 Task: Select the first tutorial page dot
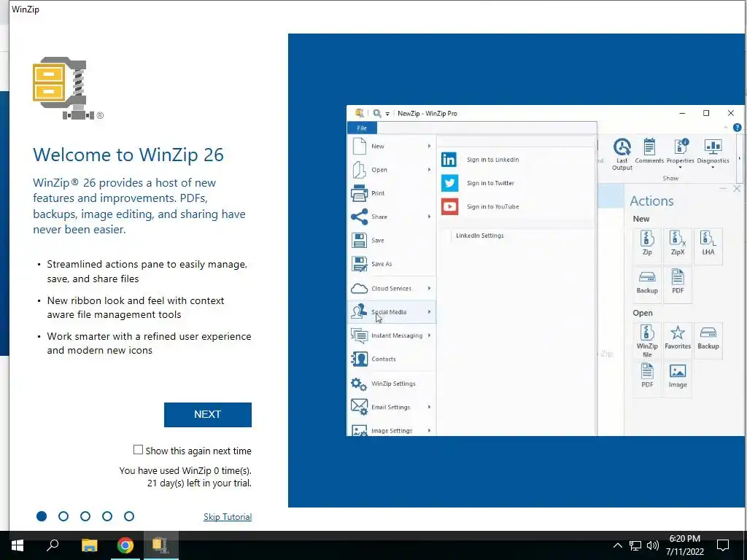tap(42, 516)
